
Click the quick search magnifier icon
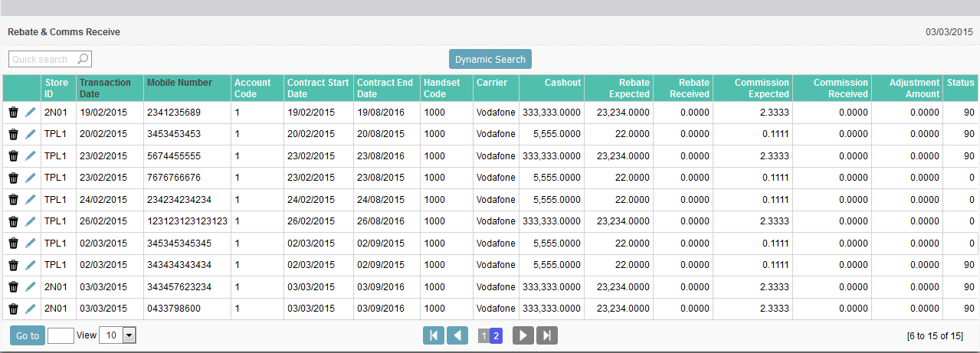(x=83, y=59)
